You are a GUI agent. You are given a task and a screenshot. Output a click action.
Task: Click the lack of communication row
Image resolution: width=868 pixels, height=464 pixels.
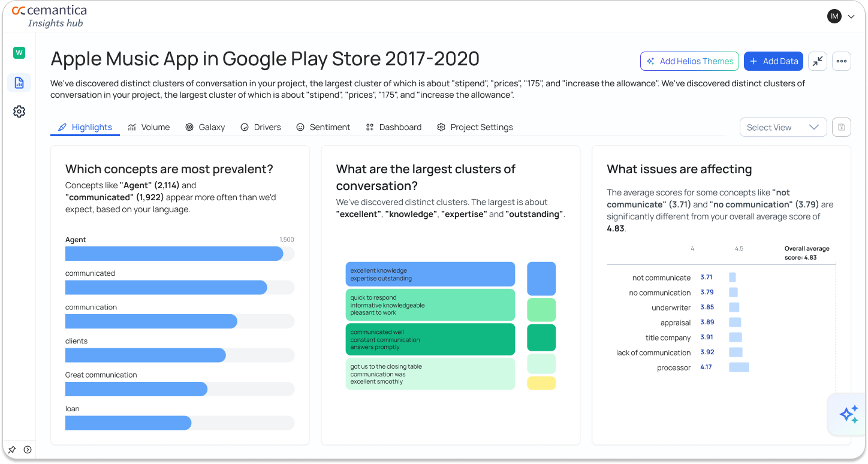coord(679,352)
